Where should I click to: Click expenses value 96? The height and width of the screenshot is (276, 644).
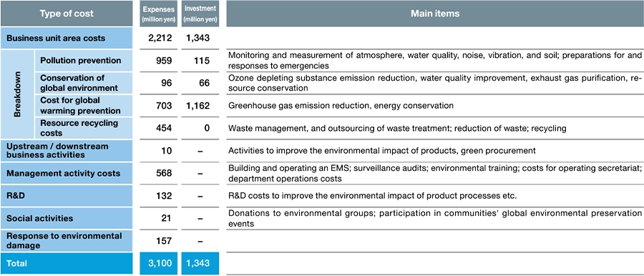click(x=167, y=83)
